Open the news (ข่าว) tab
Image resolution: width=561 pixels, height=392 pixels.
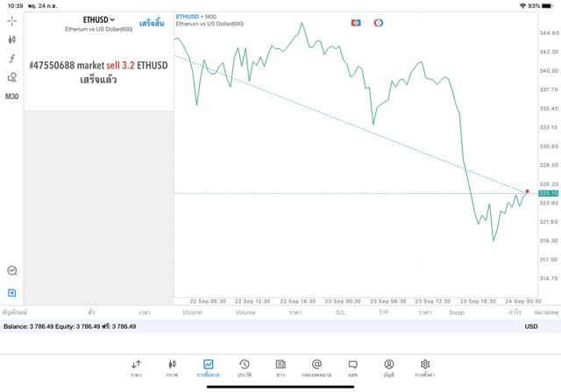[x=280, y=367]
